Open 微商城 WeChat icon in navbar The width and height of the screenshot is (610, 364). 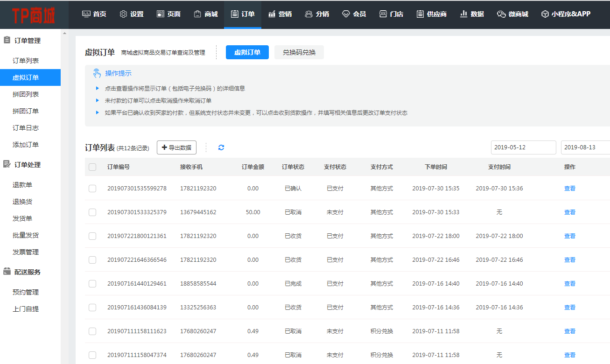pyautogui.click(x=501, y=14)
